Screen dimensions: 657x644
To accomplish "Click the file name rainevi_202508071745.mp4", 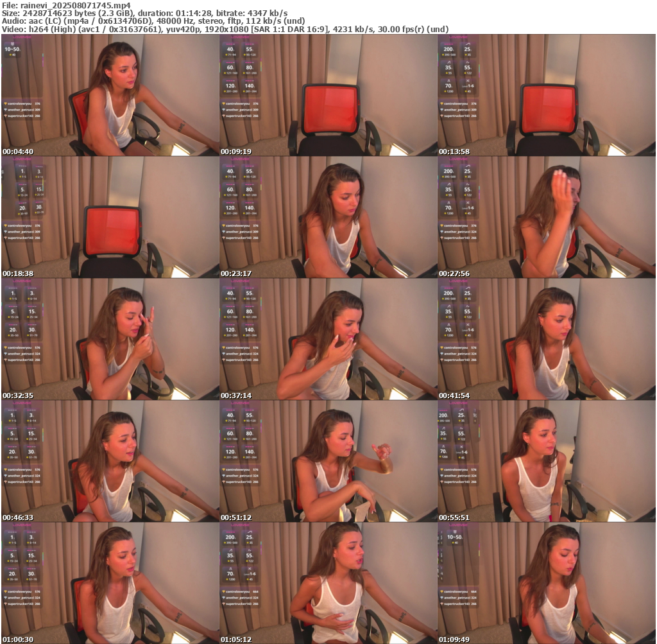I will pos(76,5).
